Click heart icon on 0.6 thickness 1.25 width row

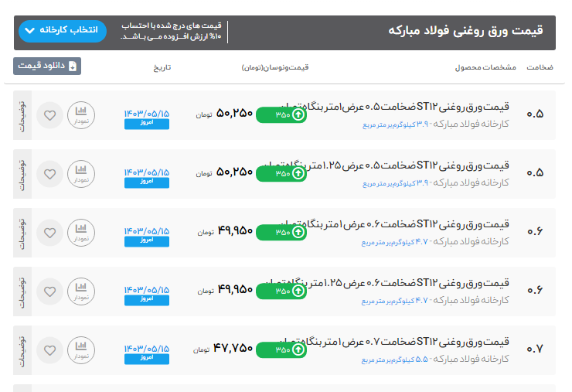point(49,291)
